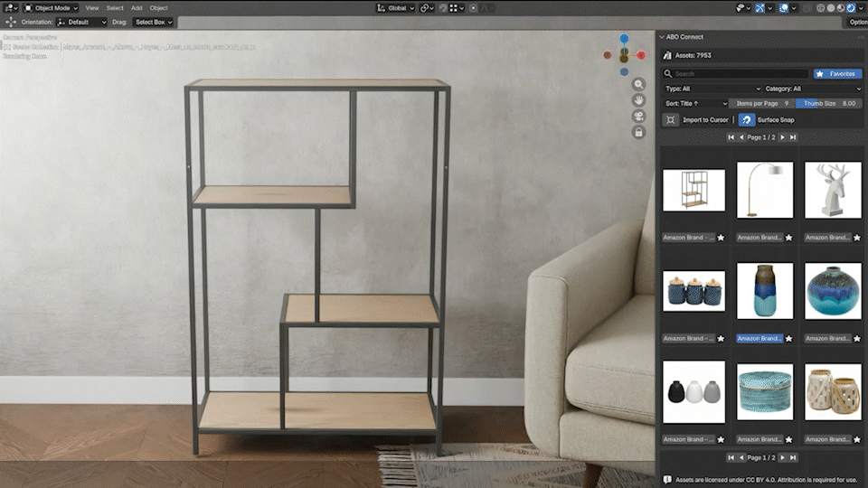Toggle the snapping magnet in header
868x488 pixels.
(443, 8)
